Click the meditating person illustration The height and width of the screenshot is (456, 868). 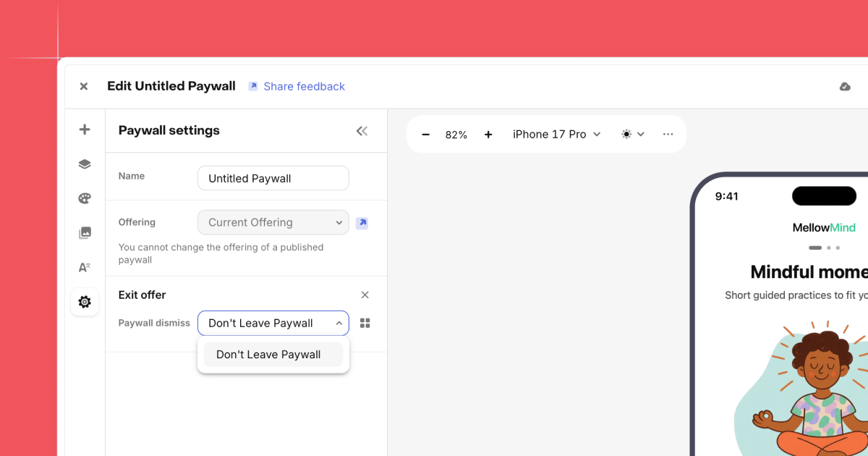pos(809,389)
